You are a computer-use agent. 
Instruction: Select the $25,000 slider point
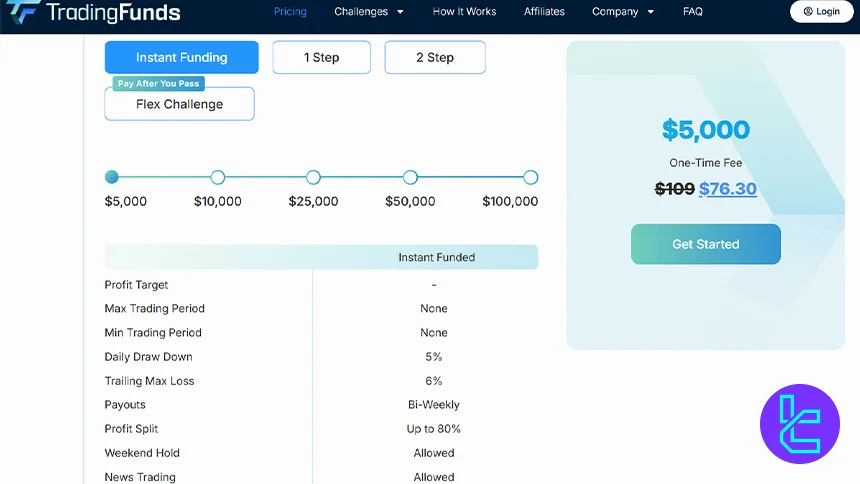(x=313, y=177)
